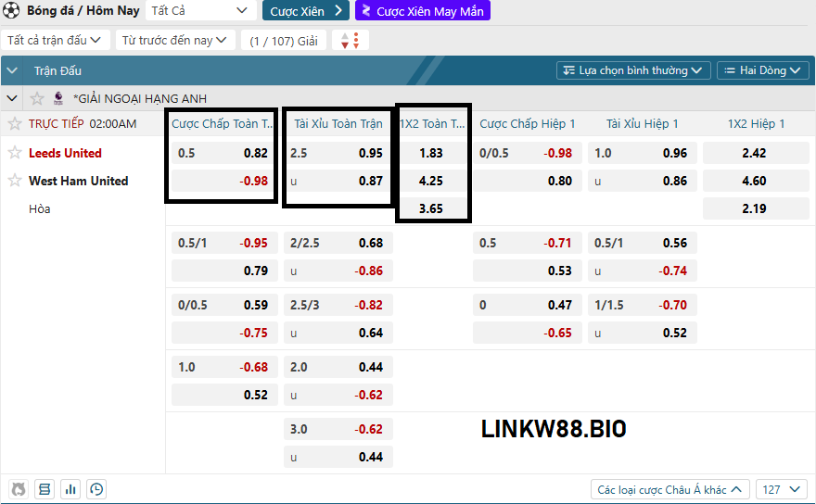The width and height of the screenshot is (816, 504).
Task: Expand Các loại cược Châu Á khác
Action: 670,489
